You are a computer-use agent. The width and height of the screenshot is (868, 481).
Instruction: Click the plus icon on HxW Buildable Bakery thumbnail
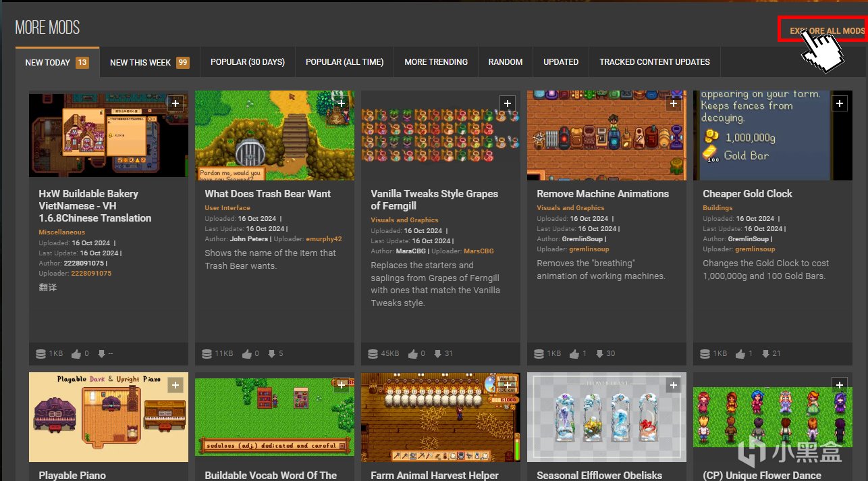pos(175,103)
